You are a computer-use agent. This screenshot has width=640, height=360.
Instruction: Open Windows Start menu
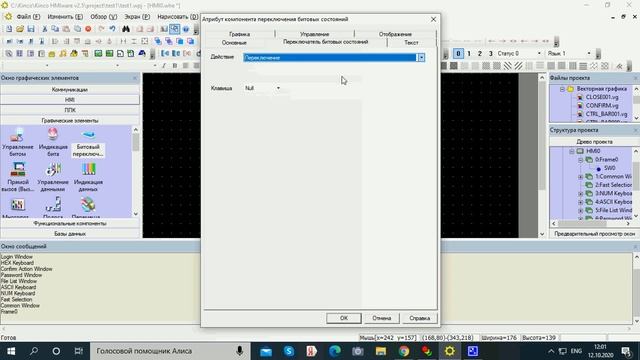click(x=11, y=351)
